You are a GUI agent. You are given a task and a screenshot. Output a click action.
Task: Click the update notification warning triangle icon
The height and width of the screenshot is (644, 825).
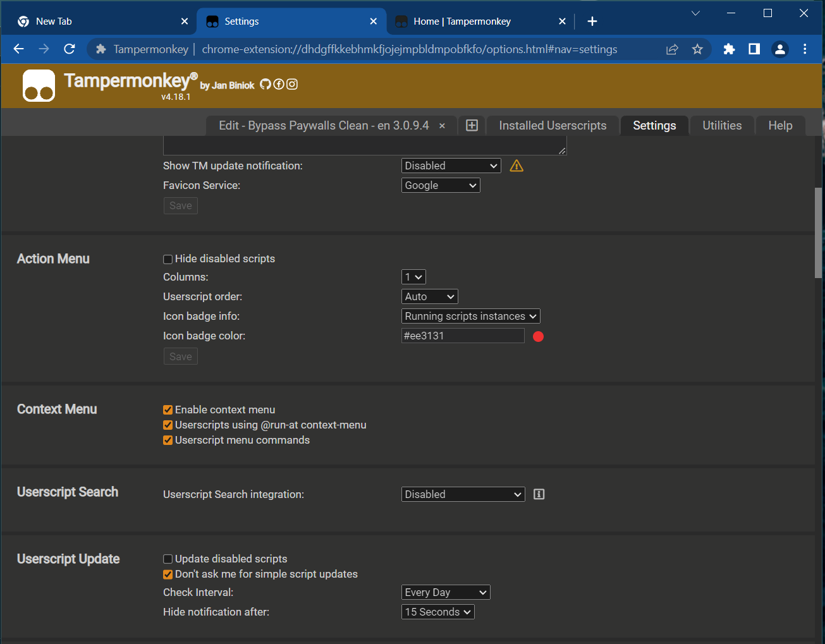[x=516, y=166]
